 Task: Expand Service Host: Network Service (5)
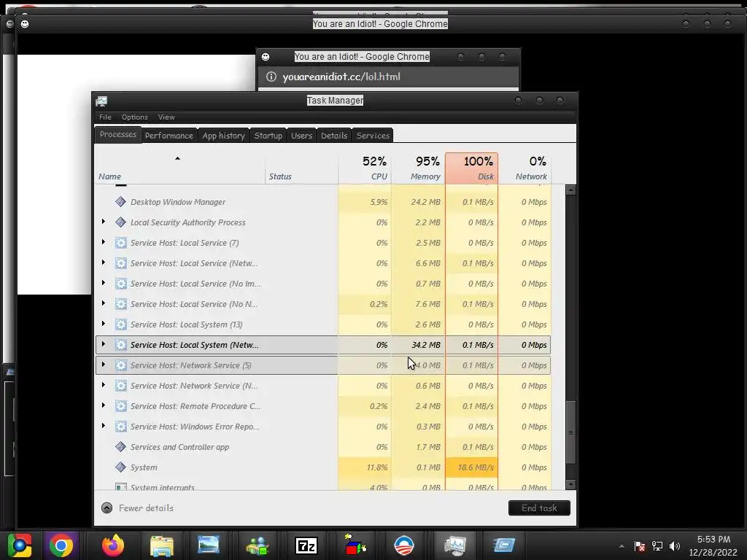pos(104,365)
